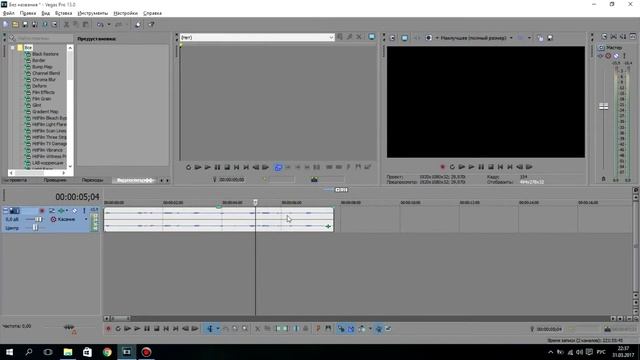Open the Файл menu
The image size is (640, 360).
pos(9,13)
